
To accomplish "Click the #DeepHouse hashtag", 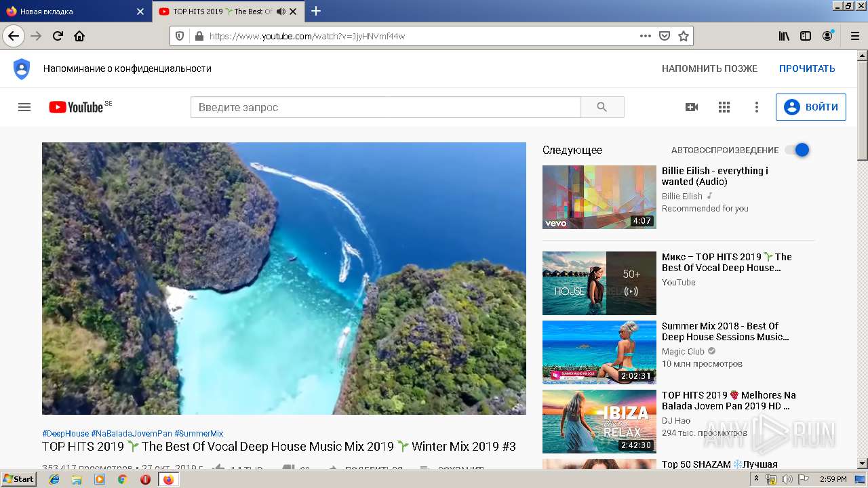I will [65, 434].
